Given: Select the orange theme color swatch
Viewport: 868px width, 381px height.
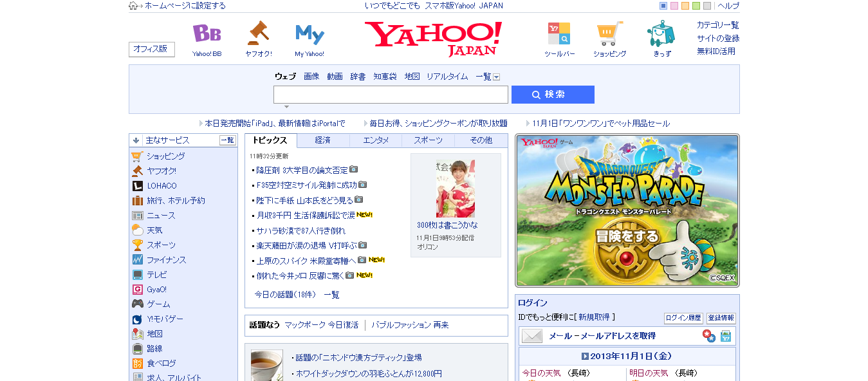Looking at the screenshot, I should [x=685, y=6].
